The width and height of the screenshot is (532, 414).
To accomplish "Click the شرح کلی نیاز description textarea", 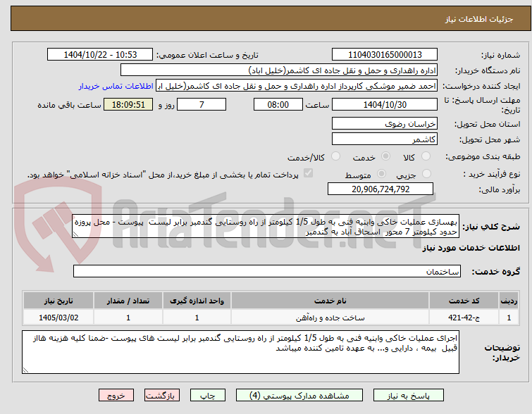I will [x=266, y=226].
